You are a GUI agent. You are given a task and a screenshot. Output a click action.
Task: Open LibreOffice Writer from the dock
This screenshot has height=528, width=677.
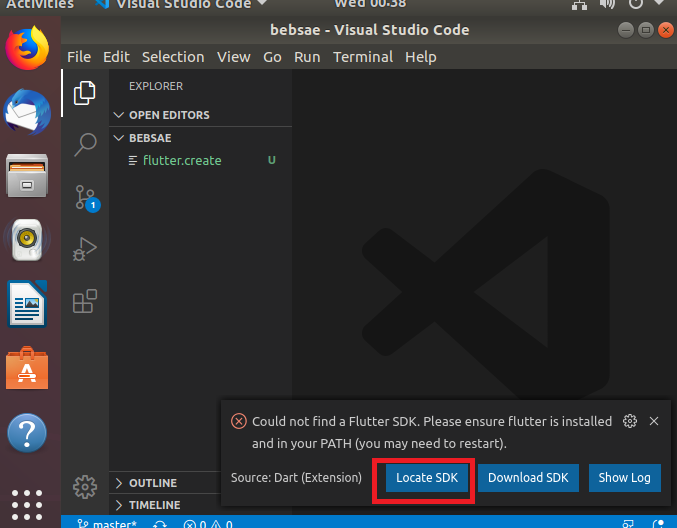[27, 304]
